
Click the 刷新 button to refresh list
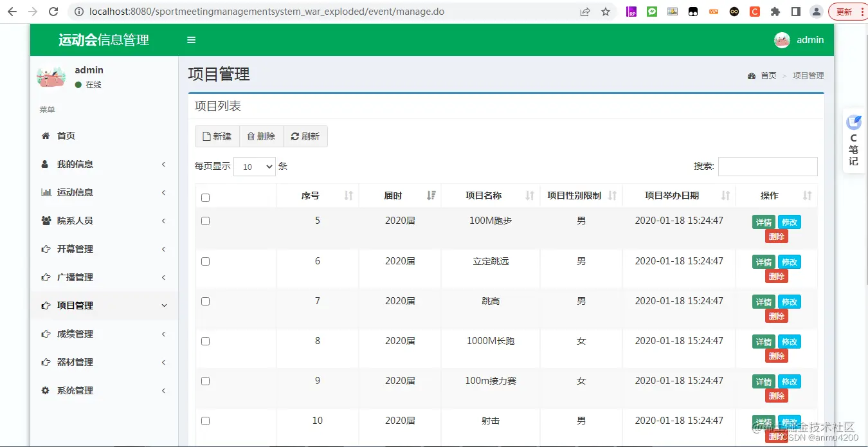(x=305, y=136)
